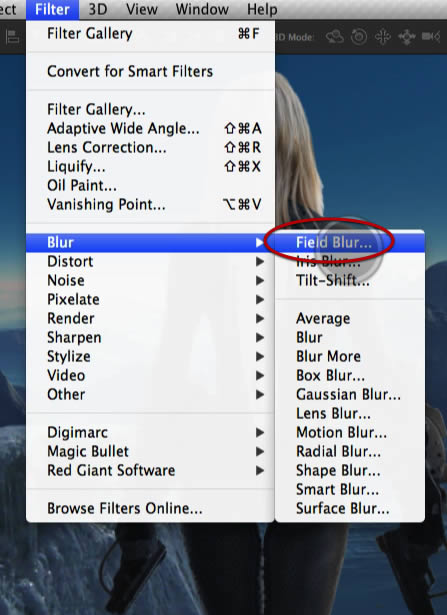Click the 3D slide object mode icon

(407, 37)
